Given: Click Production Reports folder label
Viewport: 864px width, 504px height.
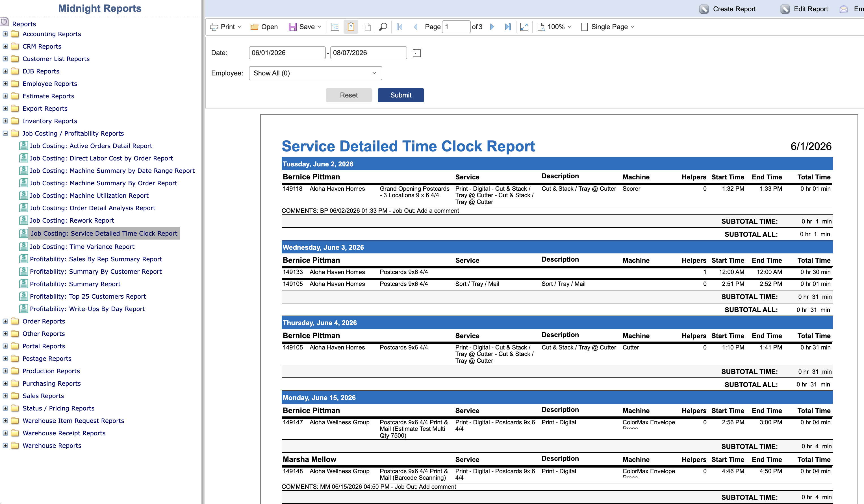Looking at the screenshot, I should coord(51,371).
